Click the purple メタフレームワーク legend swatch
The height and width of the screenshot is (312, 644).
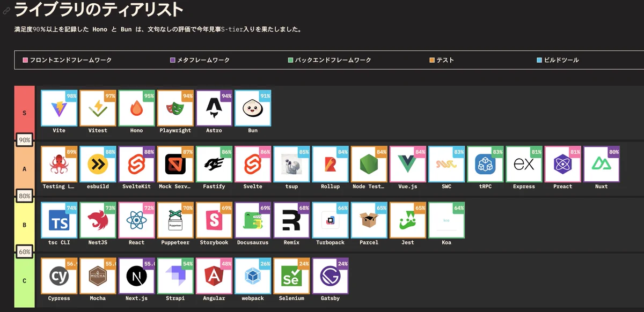(172, 60)
